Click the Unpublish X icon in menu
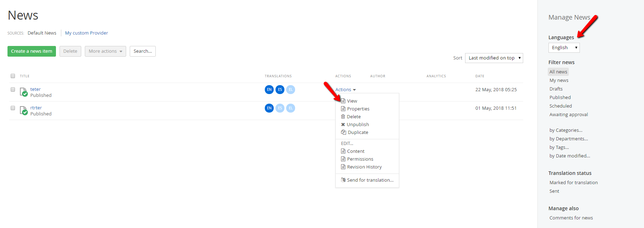 343,124
